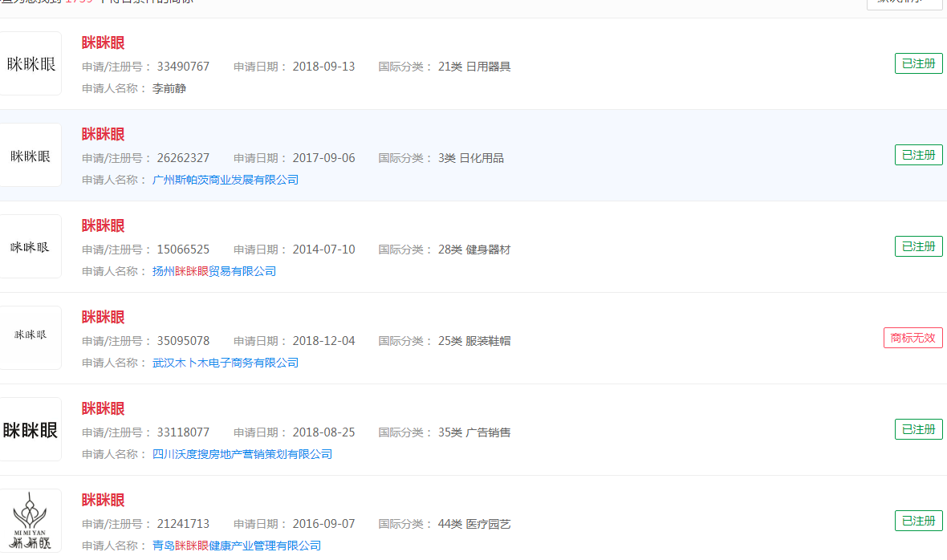Click trademark thumbnail for 3类 日化用品

click(30, 155)
